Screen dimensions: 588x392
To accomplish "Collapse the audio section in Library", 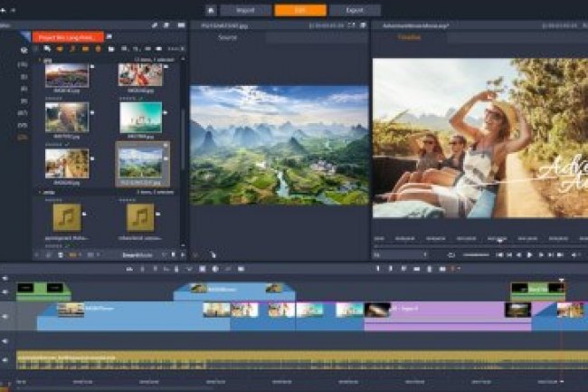I will [40, 192].
